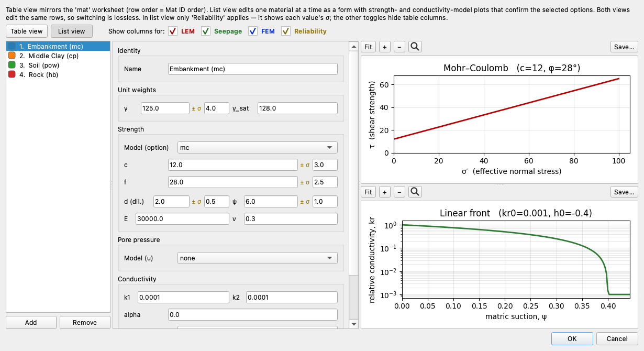Click the c sigma field 3.0

[325, 164]
